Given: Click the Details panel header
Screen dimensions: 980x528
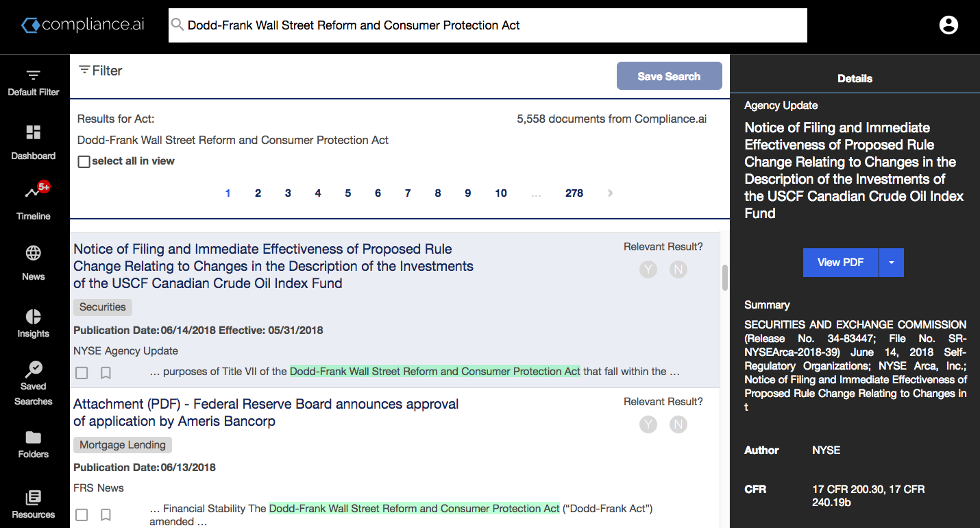Looking at the screenshot, I should point(855,78).
